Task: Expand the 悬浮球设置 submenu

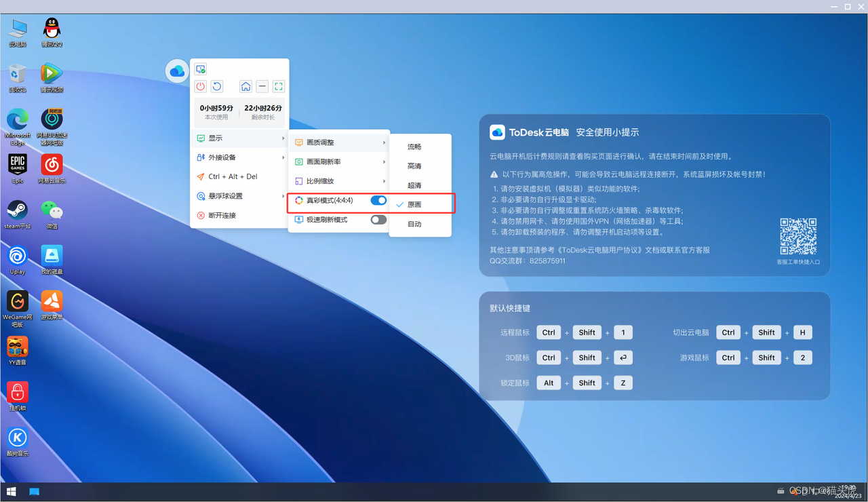Action: pos(240,196)
